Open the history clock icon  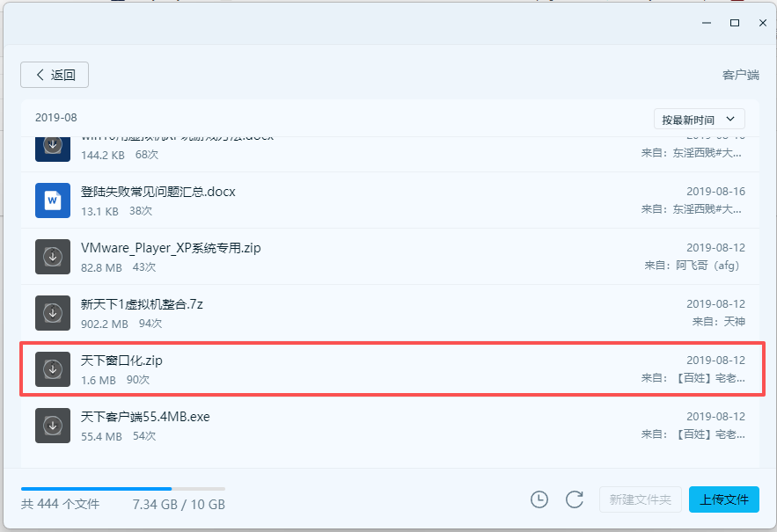(539, 499)
